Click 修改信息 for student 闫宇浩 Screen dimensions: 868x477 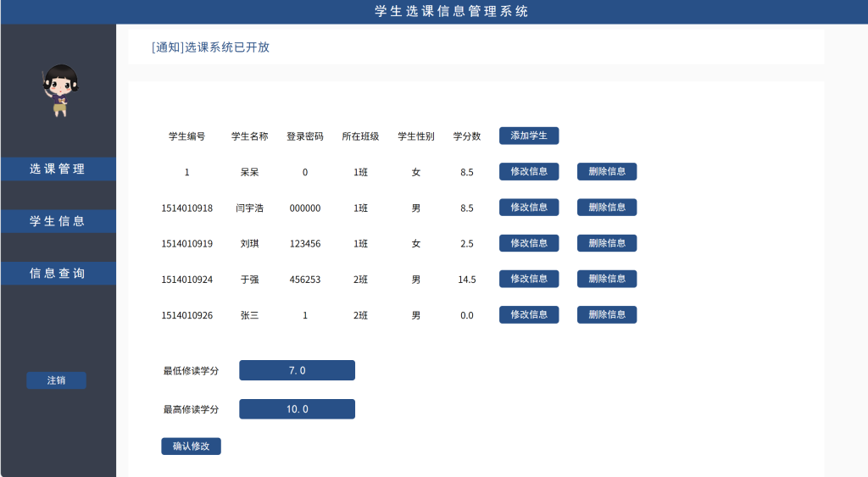(529, 208)
